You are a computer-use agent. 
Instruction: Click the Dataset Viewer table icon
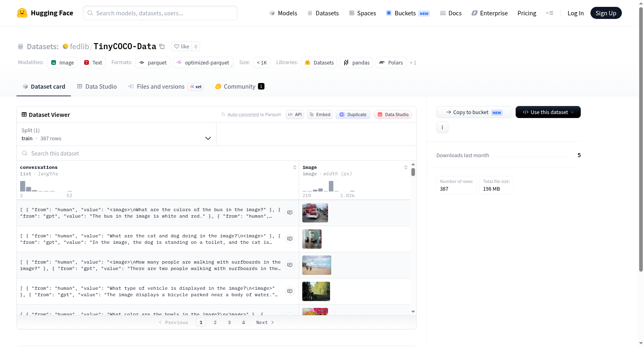point(24,115)
